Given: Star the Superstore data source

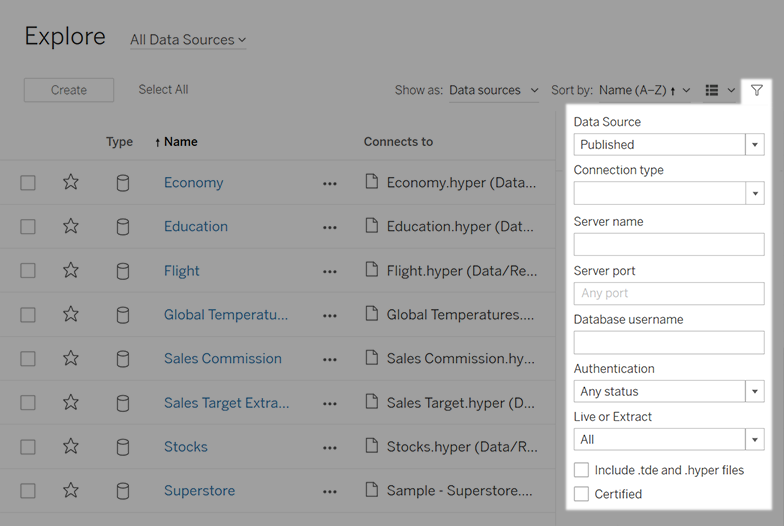Looking at the screenshot, I should coord(71,491).
